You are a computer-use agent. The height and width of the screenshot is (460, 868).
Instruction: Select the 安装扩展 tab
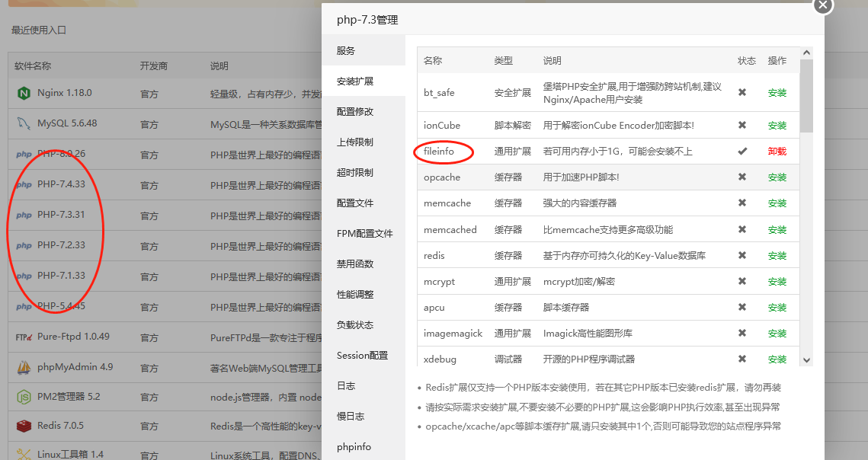[x=364, y=81]
